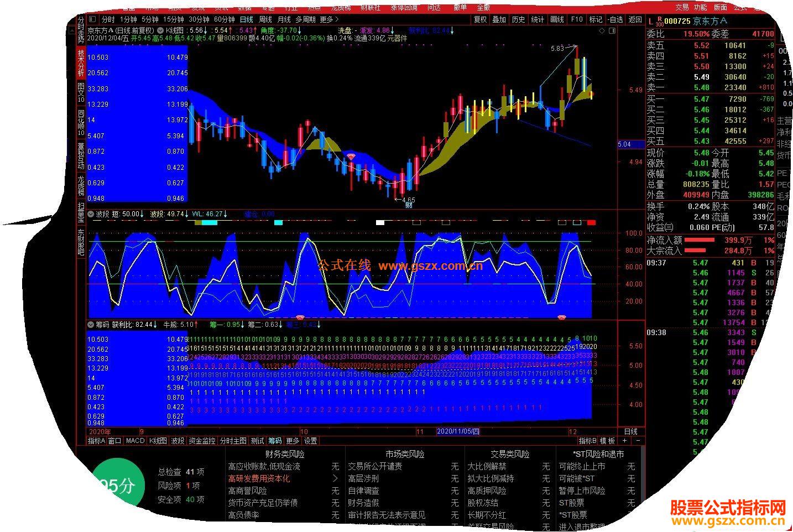This screenshot has height=532, width=793.
Task: Select the 月线 monthly period
Action: tap(284, 19)
